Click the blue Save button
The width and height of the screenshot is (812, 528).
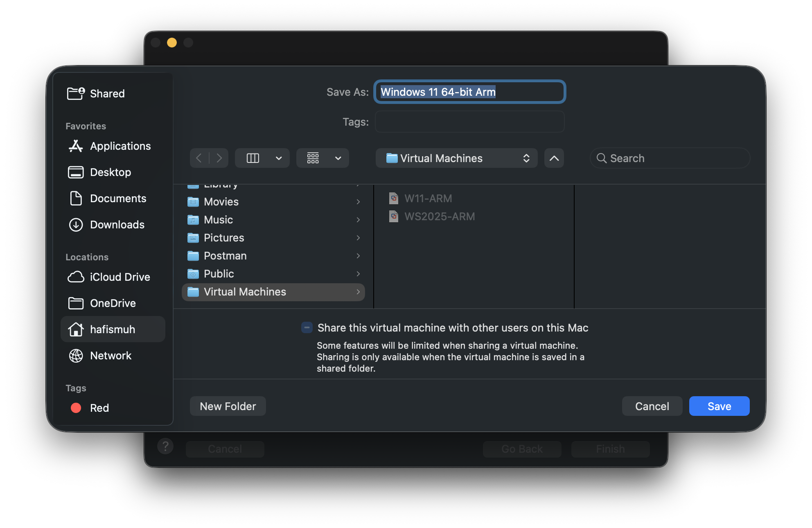click(719, 406)
